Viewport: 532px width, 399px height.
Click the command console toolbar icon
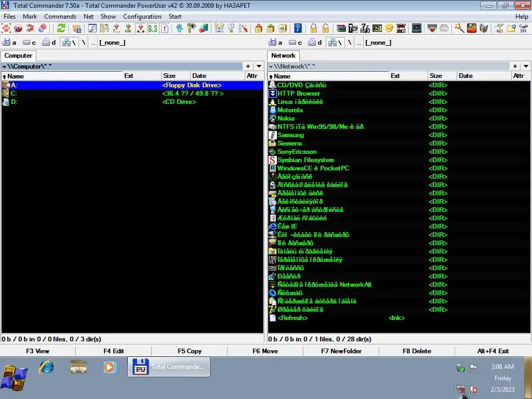coord(417,29)
